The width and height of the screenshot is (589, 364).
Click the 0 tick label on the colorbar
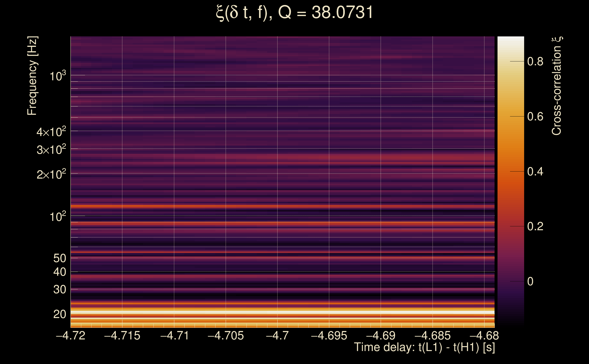pyautogui.click(x=530, y=281)
